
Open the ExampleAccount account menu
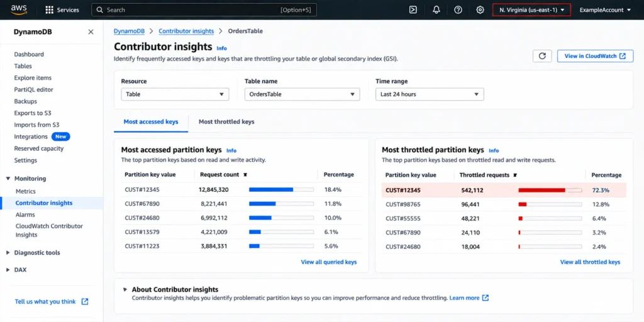605,10
